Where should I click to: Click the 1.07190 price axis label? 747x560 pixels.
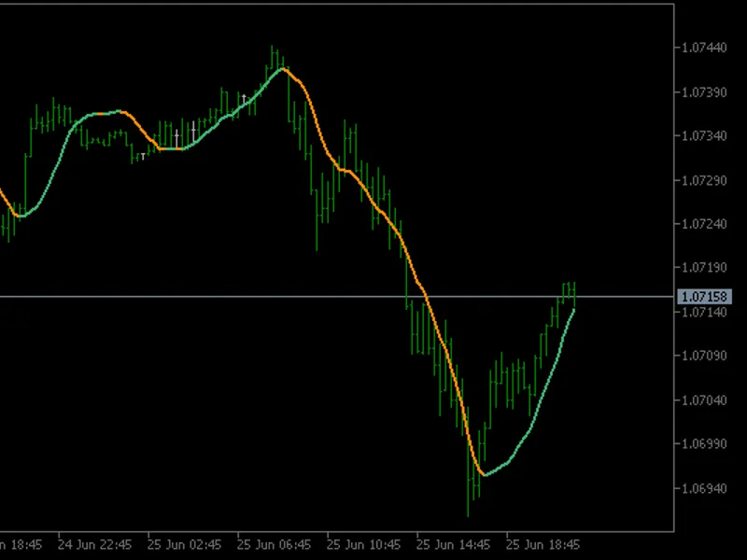tap(705, 268)
